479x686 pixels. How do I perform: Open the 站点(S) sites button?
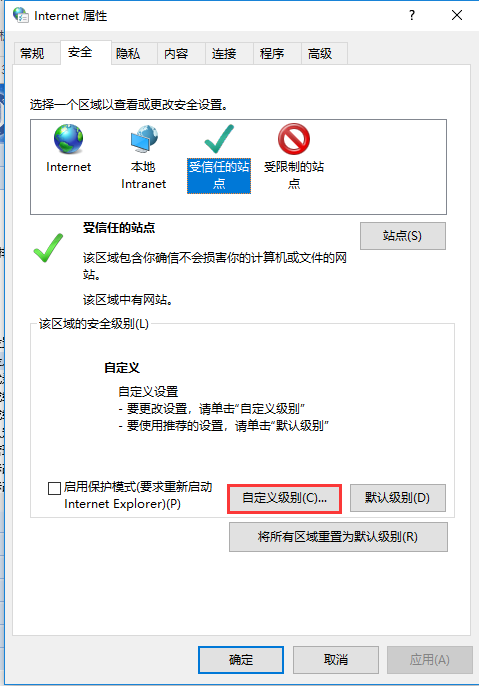coord(403,236)
